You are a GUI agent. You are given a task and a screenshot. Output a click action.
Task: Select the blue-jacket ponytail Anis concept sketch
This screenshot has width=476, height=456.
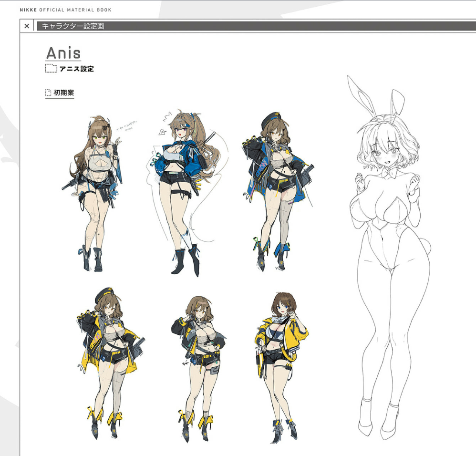click(x=187, y=193)
